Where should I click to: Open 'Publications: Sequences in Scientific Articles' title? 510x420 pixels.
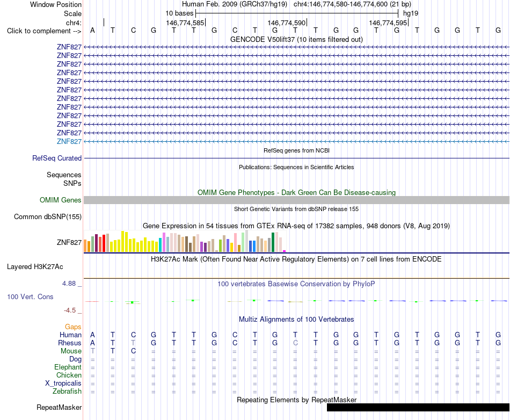[296, 167]
